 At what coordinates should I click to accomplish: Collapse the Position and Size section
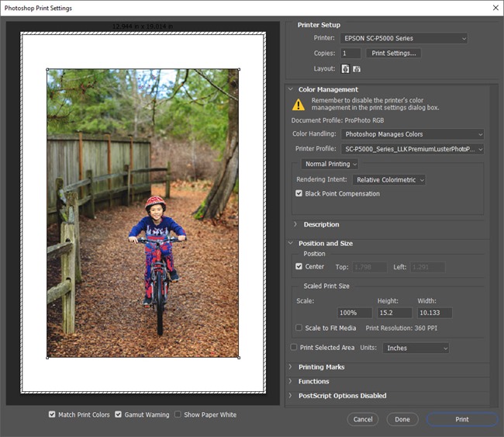291,243
